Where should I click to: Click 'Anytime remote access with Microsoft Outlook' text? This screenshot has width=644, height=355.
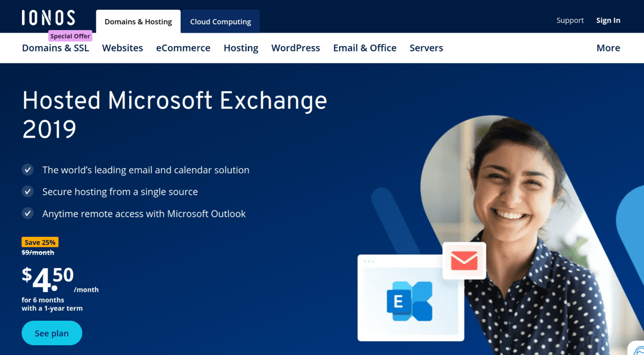(144, 213)
